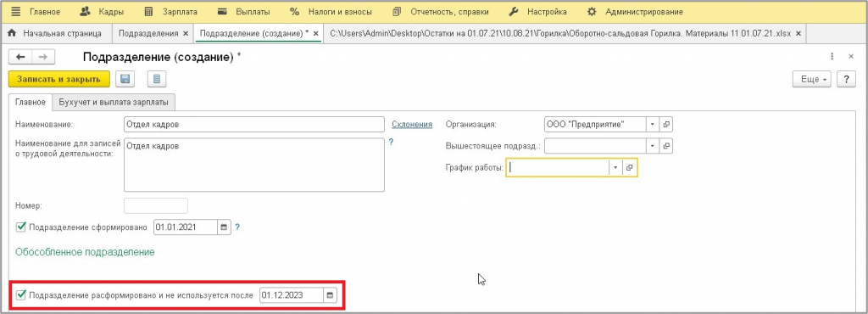The height and width of the screenshot is (314, 868).
Task: Open the Склонения link
Action: click(x=412, y=125)
